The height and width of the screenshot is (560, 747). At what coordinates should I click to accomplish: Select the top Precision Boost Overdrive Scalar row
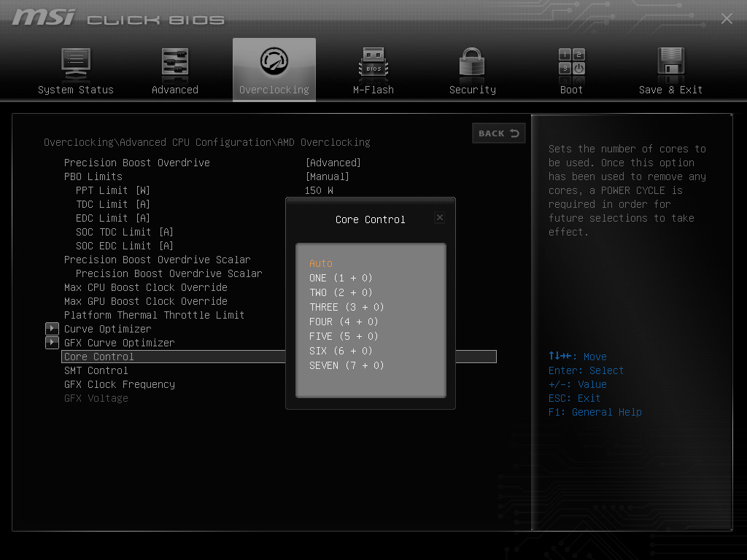[x=158, y=260]
